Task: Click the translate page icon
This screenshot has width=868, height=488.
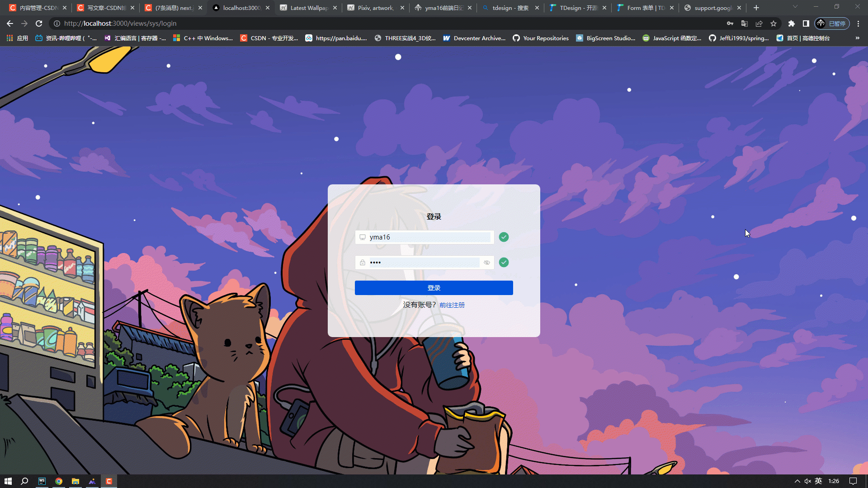Action: (x=745, y=23)
